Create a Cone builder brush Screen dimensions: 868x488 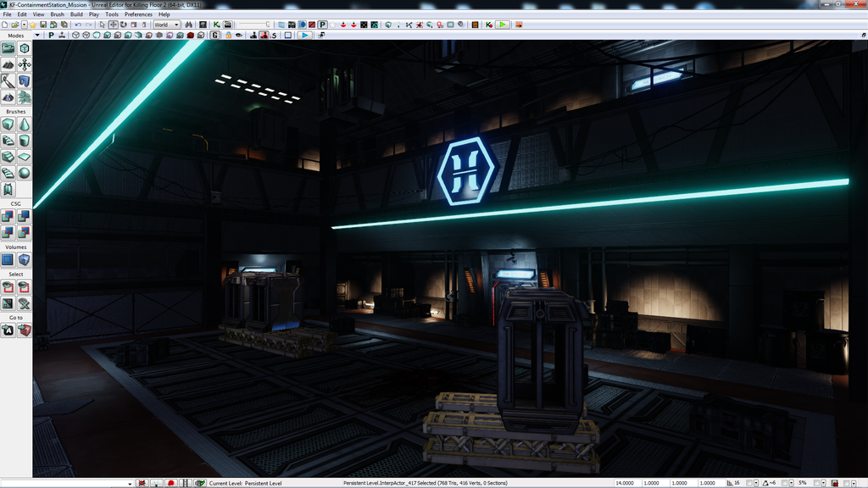[x=25, y=125]
